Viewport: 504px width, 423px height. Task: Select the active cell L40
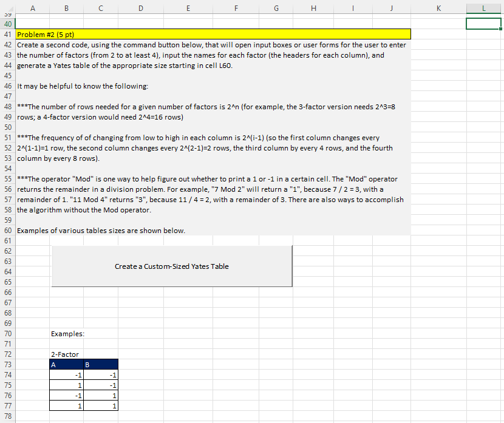[x=483, y=24]
